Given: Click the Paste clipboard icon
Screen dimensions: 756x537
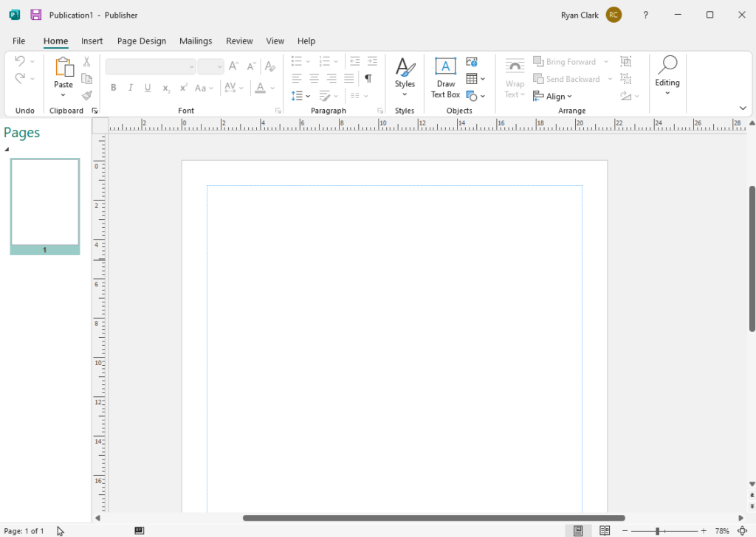Looking at the screenshot, I should coord(63,67).
